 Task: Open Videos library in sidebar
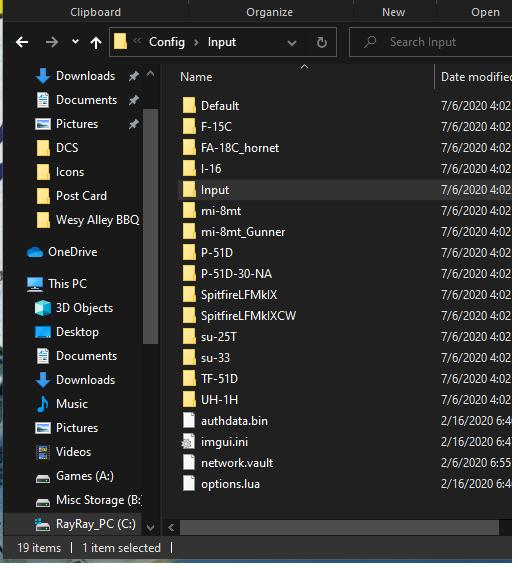(64, 452)
